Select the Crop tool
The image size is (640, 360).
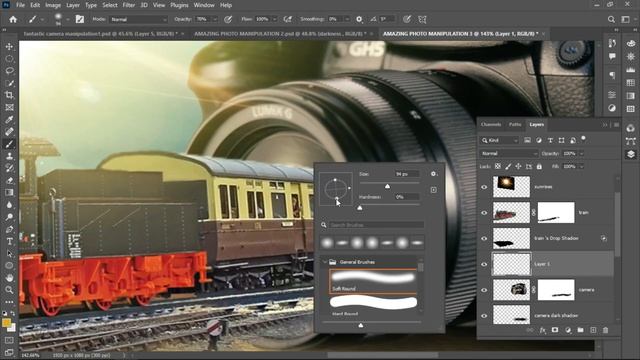coord(9,95)
